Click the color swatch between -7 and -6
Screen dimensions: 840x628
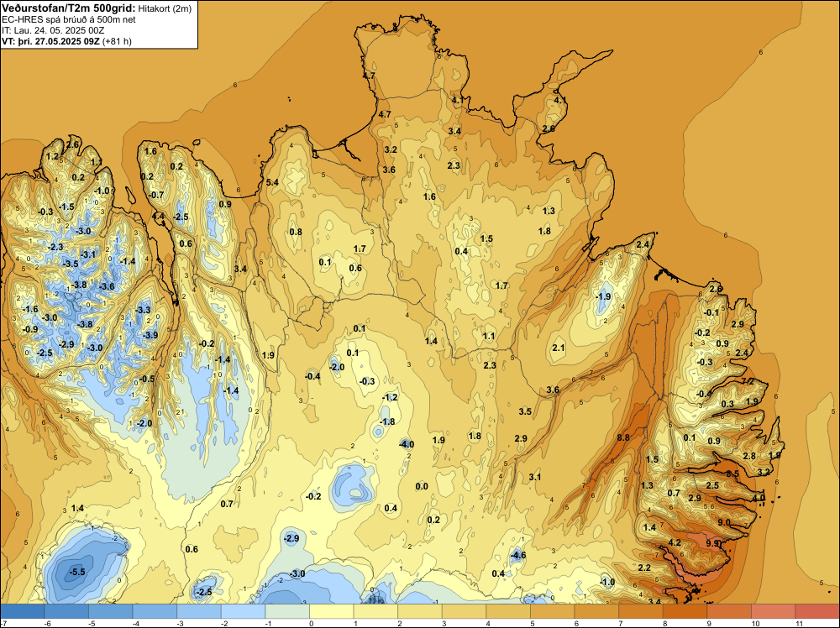23,611
